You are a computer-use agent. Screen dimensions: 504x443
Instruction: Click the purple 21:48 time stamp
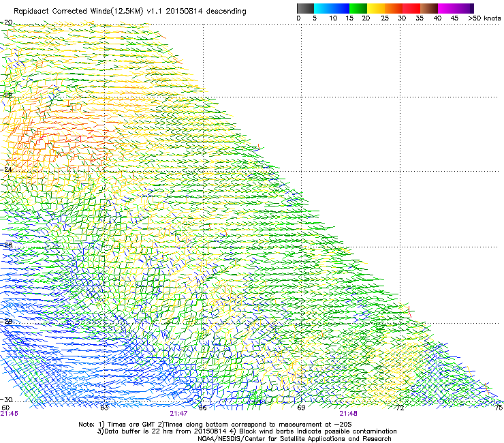tap(349, 414)
